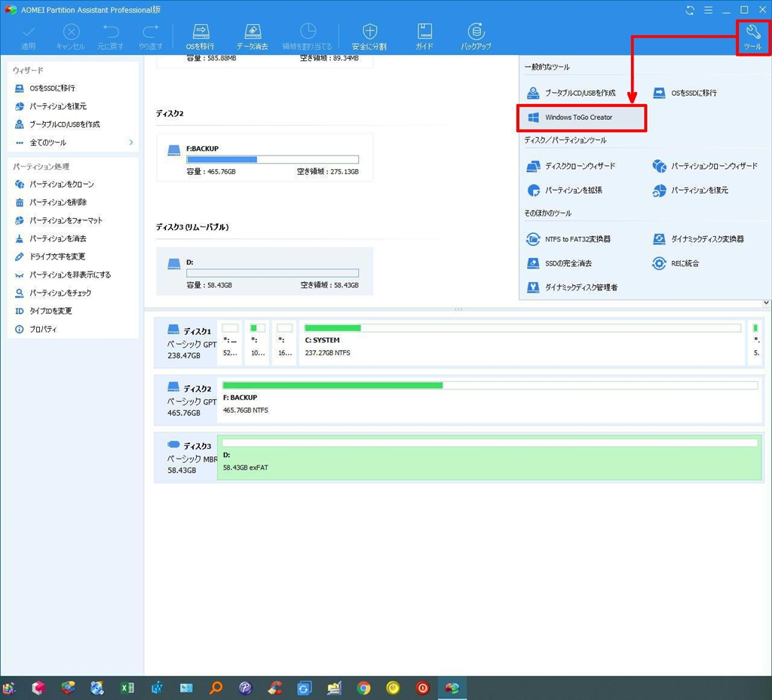This screenshot has height=700, width=772.
Task: Open 安全に分割 from the toolbar
Action: tap(369, 36)
